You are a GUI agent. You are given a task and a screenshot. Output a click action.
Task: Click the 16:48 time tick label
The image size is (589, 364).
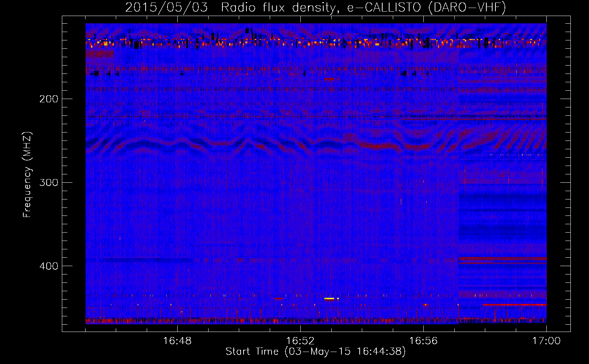pyautogui.click(x=177, y=341)
